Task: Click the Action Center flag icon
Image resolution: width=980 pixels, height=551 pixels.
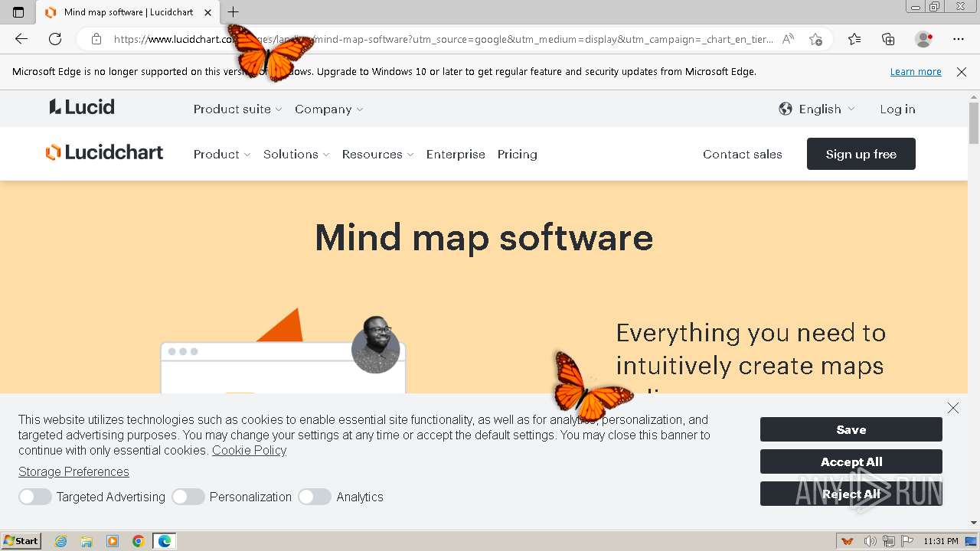Action: click(907, 541)
